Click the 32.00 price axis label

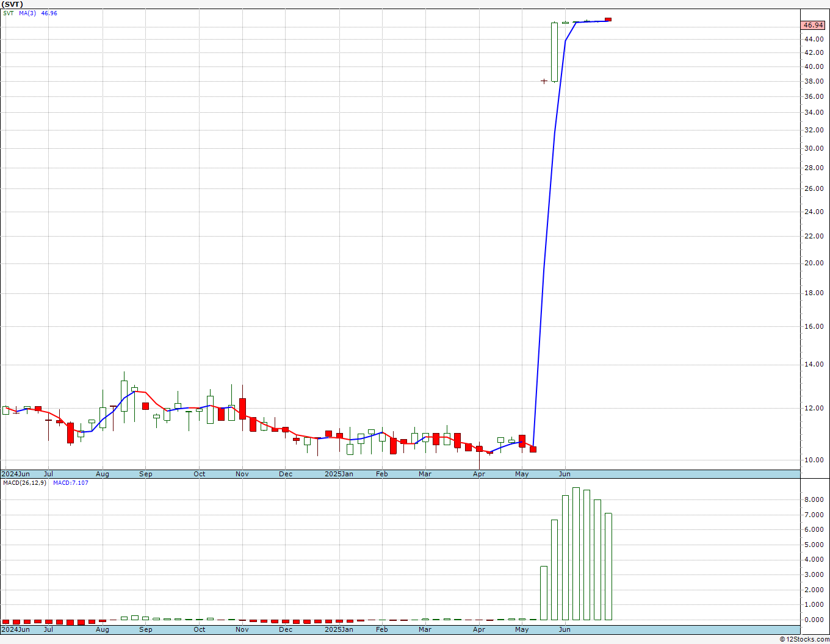tap(813, 130)
